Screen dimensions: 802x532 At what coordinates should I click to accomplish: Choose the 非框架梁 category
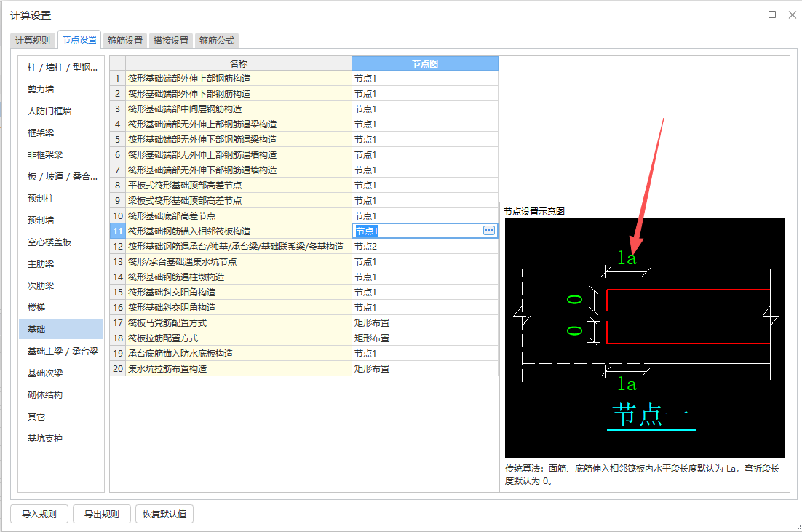(61, 154)
